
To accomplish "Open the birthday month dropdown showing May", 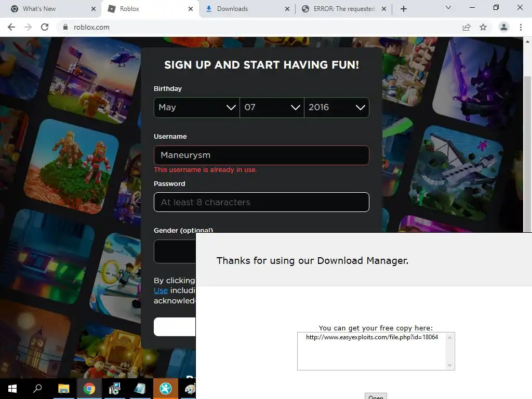I will 197,108.
